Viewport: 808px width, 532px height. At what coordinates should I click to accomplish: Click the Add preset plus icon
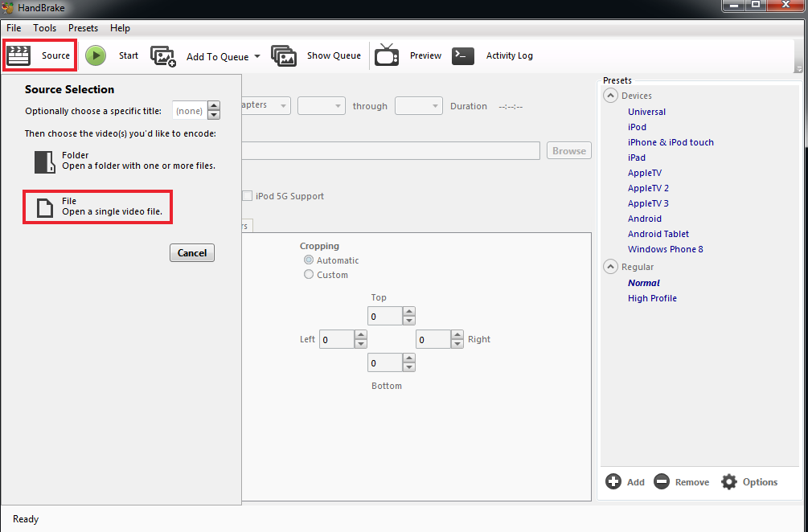(x=613, y=482)
